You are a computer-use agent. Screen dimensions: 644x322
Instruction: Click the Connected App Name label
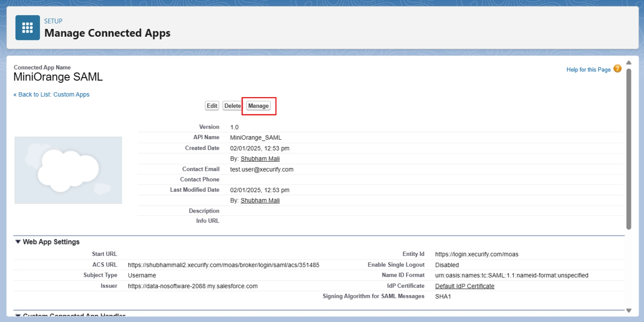point(42,67)
